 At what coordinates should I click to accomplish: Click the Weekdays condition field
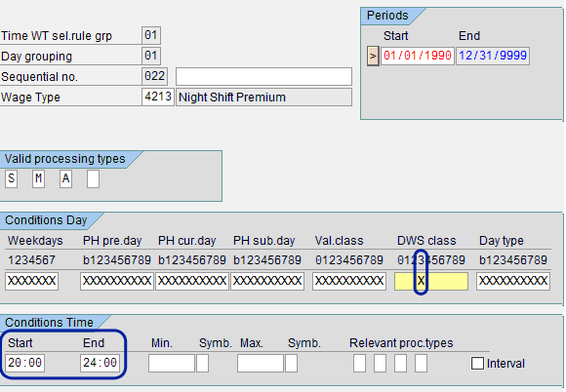(x=32, y=281)
